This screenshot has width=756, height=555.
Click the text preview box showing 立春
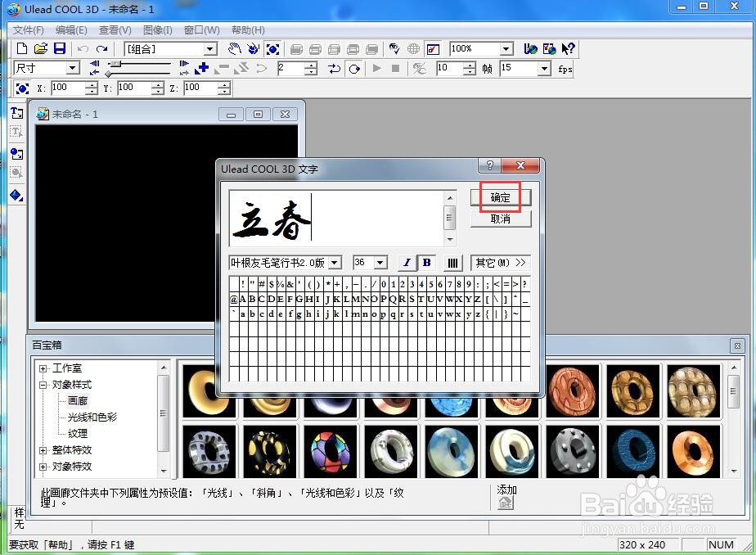(336, 218)
